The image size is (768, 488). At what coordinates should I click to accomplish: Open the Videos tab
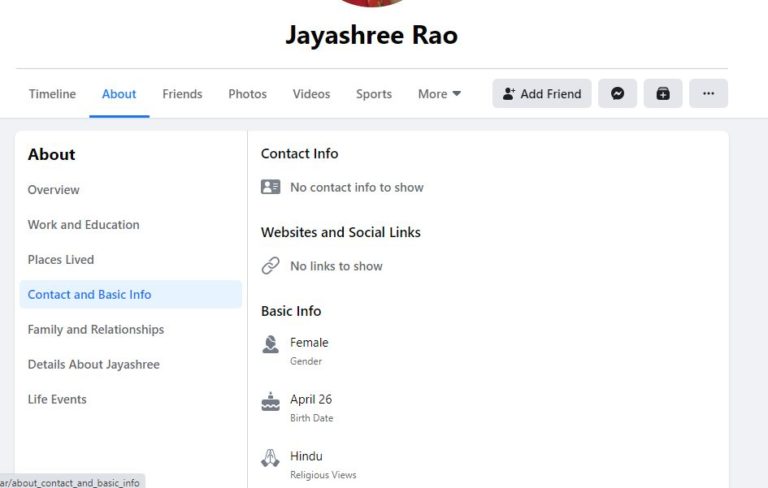[x=311, y=94]
